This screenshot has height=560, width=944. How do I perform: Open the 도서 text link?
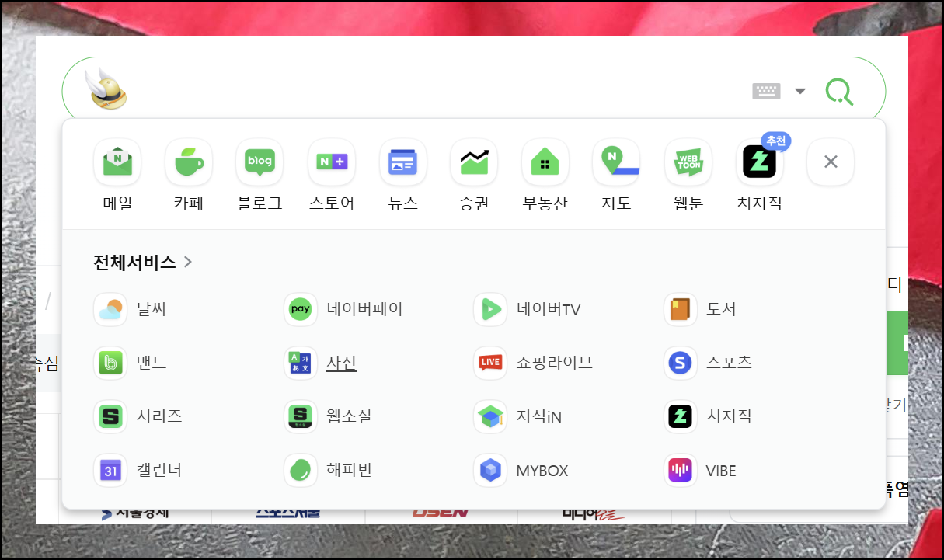(722, 309)
